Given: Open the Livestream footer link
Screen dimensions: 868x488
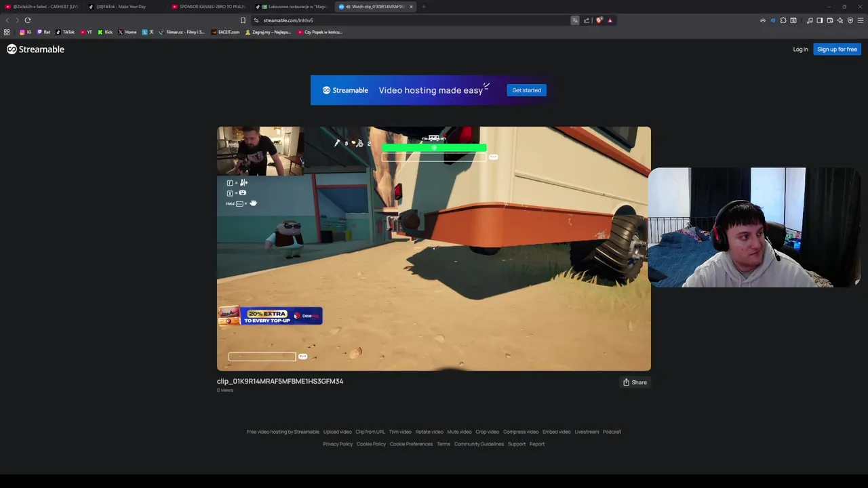Looking at the screenshot, I should (x=587, y=432).
